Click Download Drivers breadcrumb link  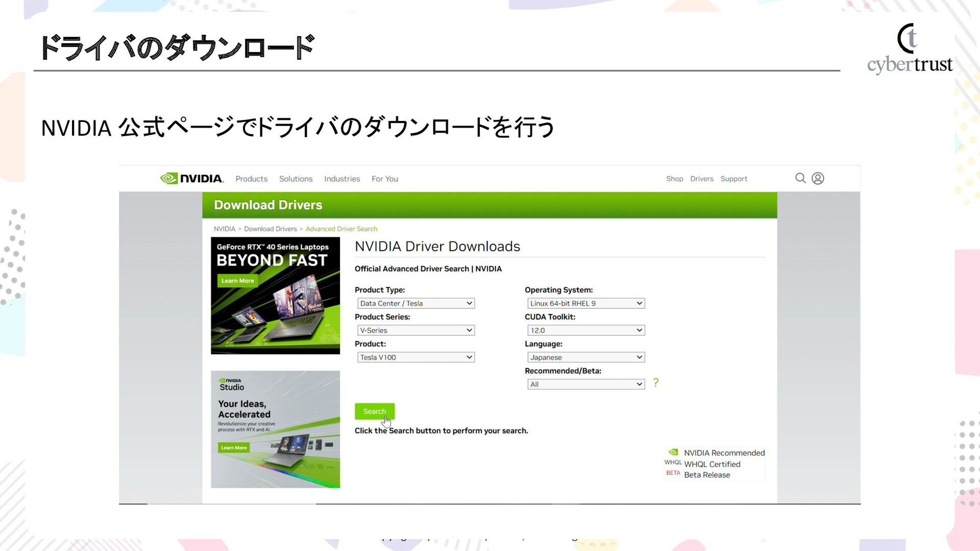pyautogui.click(x=271, y=229)
